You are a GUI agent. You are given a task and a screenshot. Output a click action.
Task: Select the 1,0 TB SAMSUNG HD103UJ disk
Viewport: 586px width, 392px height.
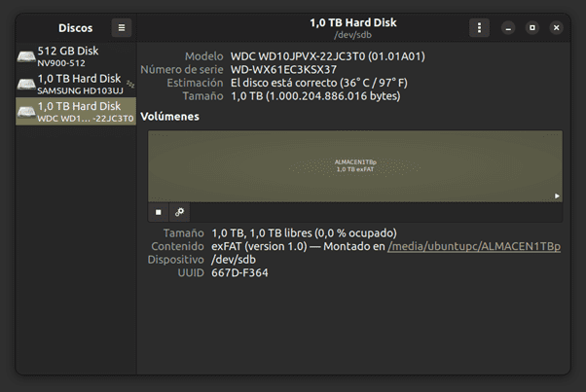tap(78, 85)
